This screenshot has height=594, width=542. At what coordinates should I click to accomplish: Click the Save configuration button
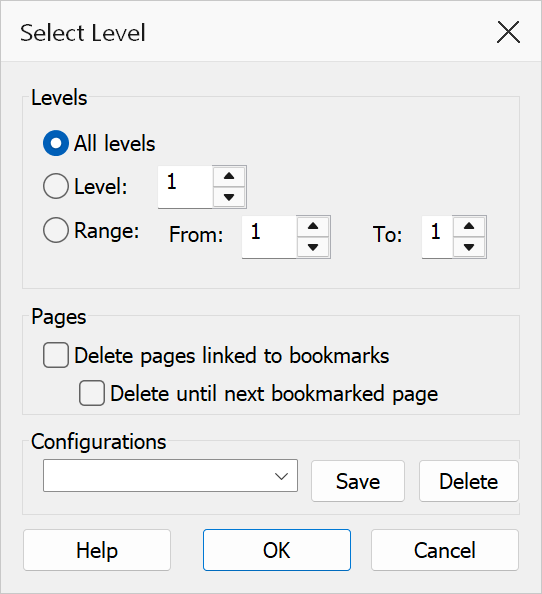tap(358, 481)
